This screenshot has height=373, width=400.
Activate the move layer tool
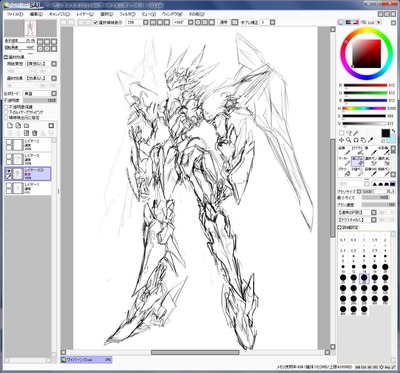click(x=341, y=140)
